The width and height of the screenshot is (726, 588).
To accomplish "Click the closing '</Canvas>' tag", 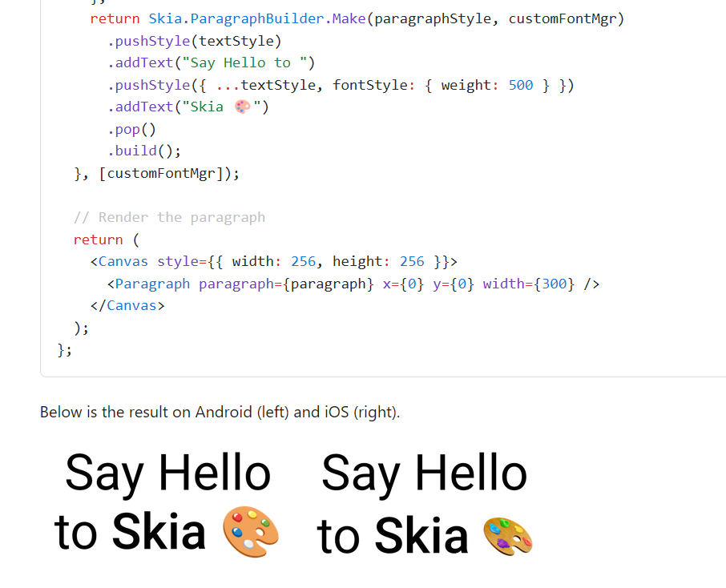I will pos(127,305).
